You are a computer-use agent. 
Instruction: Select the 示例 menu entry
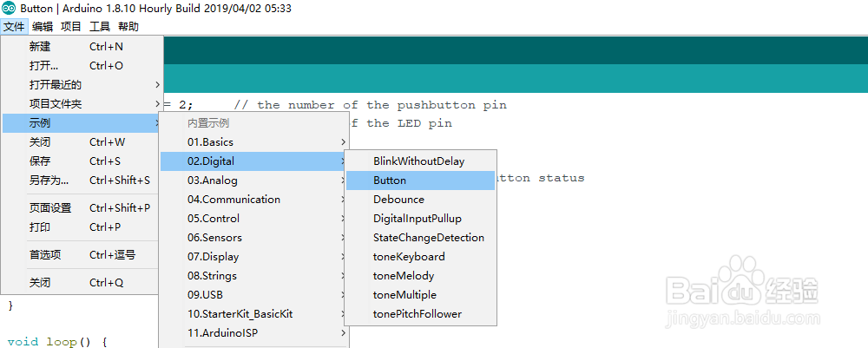[82, 123]
